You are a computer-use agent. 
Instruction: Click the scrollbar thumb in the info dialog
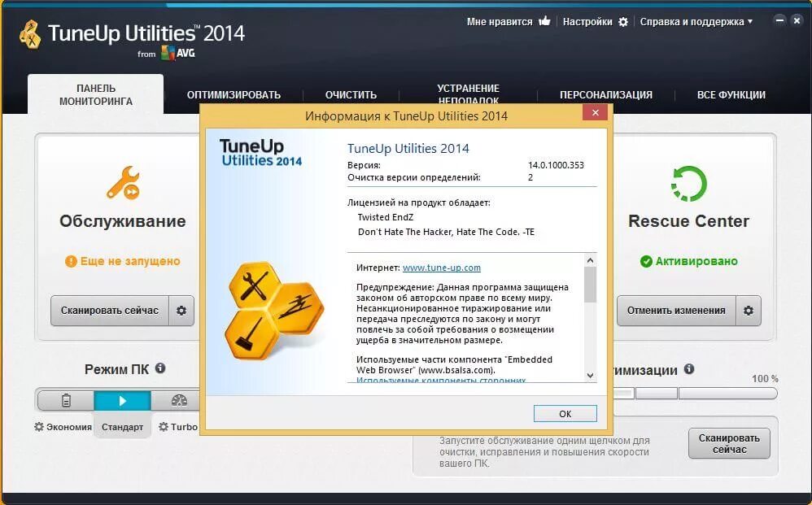point(591,285)
